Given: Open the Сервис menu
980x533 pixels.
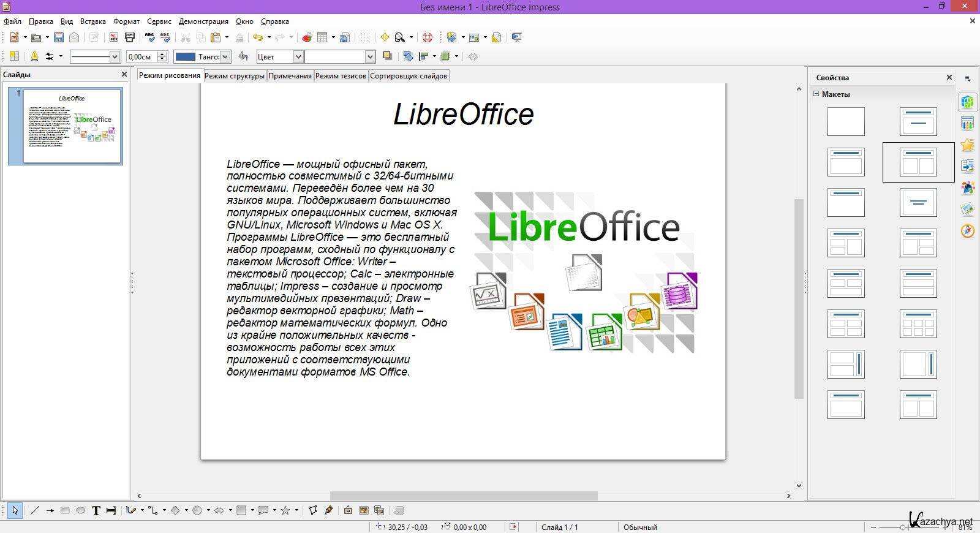Looking at the screenshot, I should (x=159, y=21).
